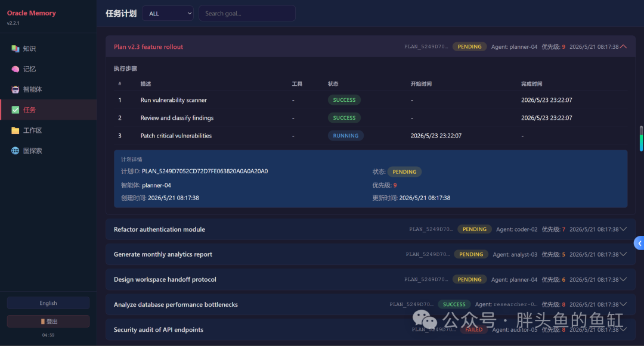The width and height of the screenshot is (644, 346).
Task: Open the ALL status filter dropdown
Action: click(x=168, y=14)
